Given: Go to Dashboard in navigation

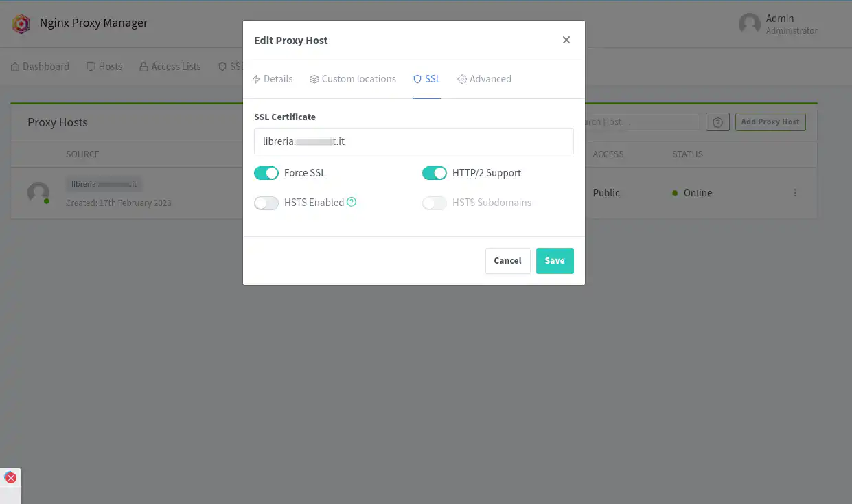Looking at the screenshot, I should point(40,67).
